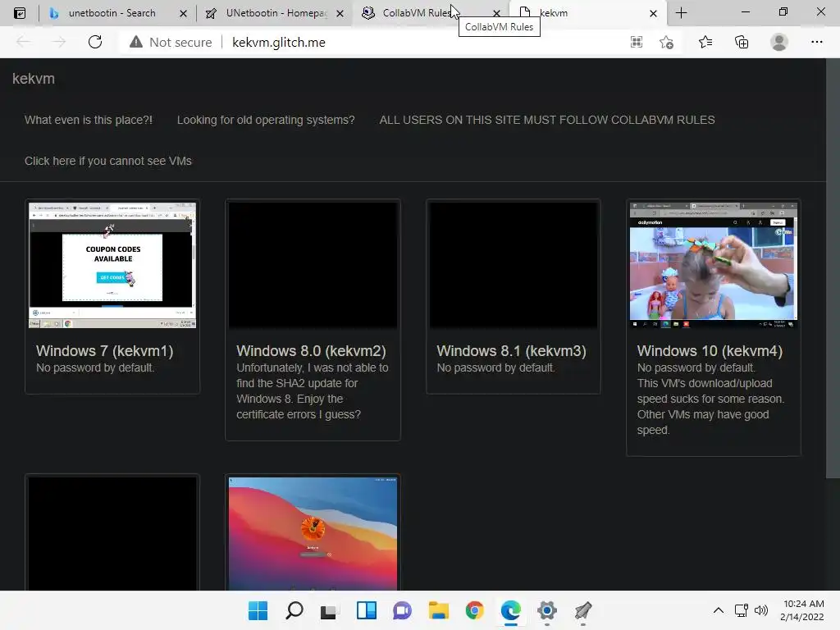
Task: Open a new browser tab
Action: click(x=682, y=13)
